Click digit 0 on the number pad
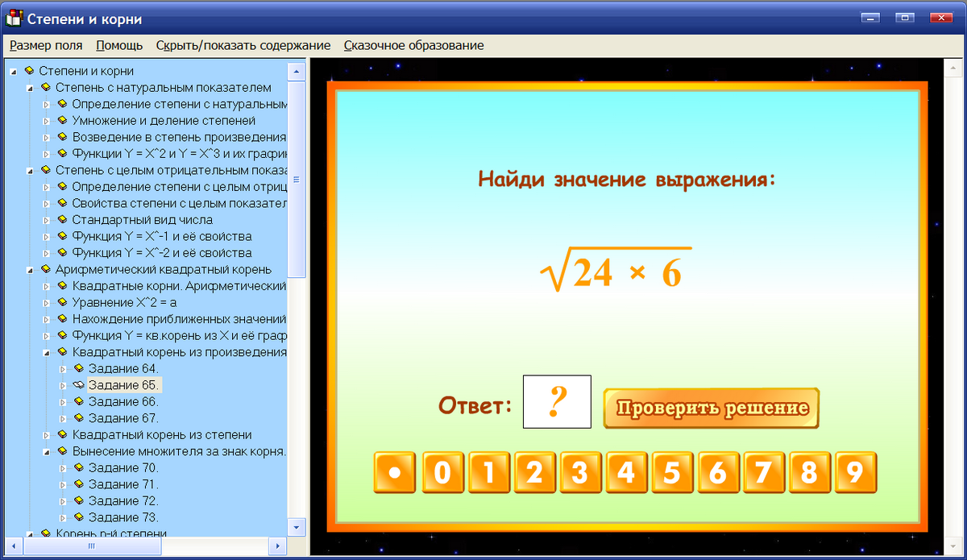The image size is (967, 560). (442, 473)
